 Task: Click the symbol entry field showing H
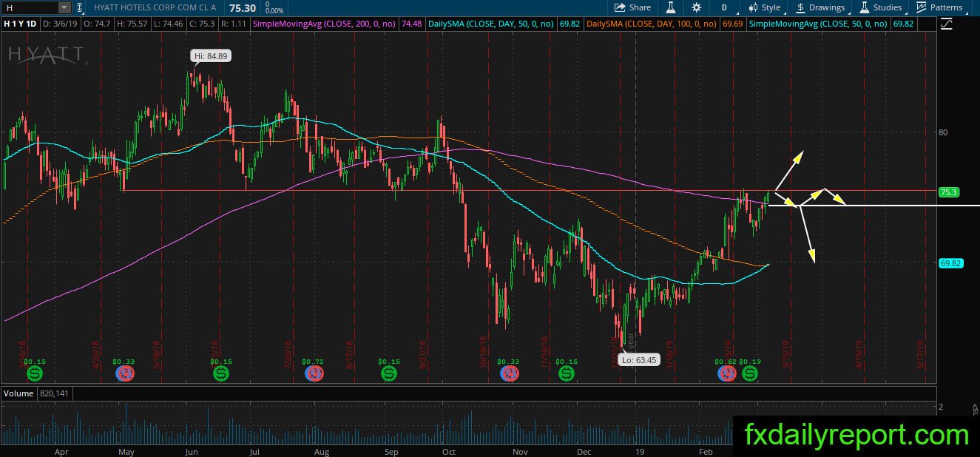[x=30, y=7]
